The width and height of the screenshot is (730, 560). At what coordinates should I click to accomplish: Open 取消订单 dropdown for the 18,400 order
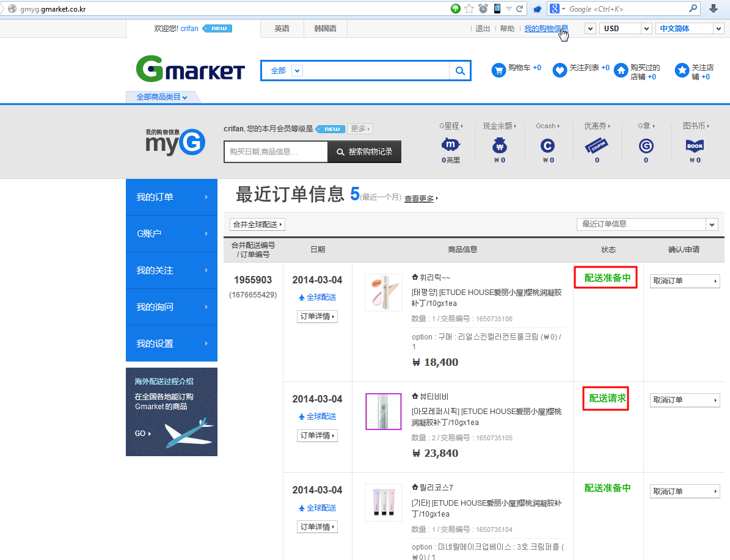pos(685,281)
